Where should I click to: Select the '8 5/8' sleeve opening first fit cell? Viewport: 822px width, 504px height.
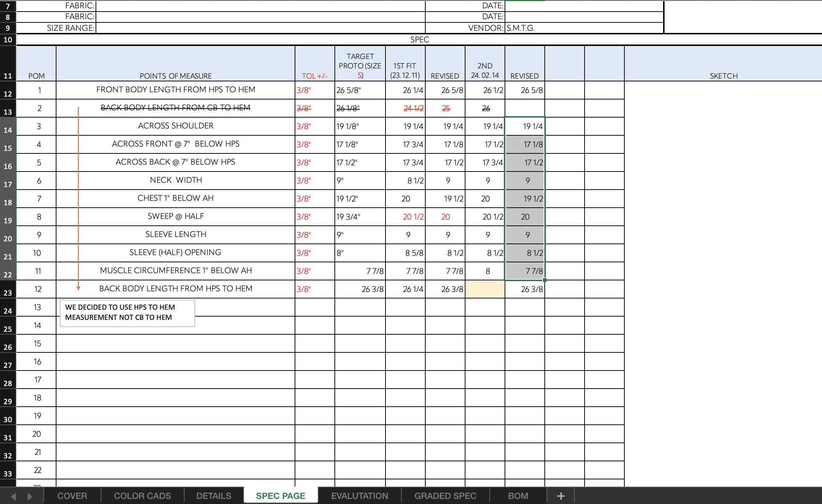405,253
